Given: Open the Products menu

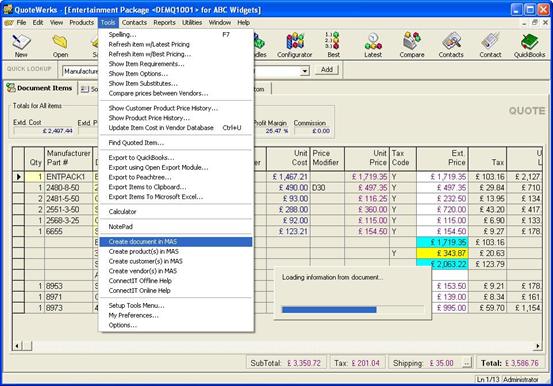Looking at the screenshot, I should pyautogui.click(x=81, y=23).
